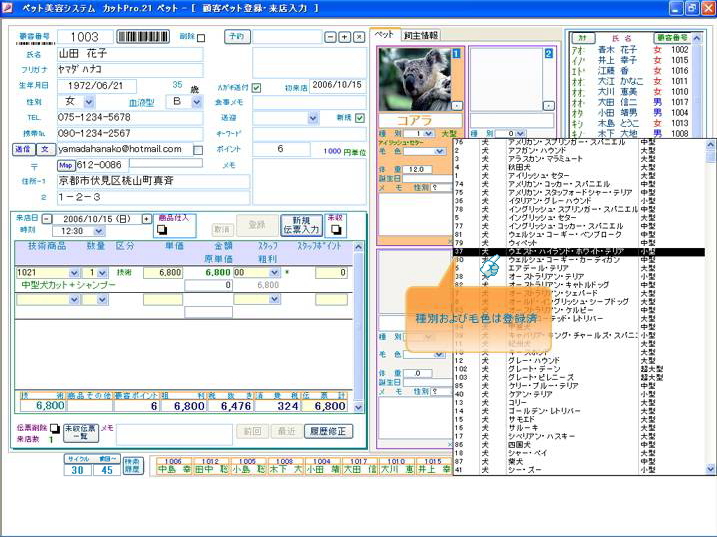Select シベリアン・ハスキー in the breed list

[x=578, y=436]
